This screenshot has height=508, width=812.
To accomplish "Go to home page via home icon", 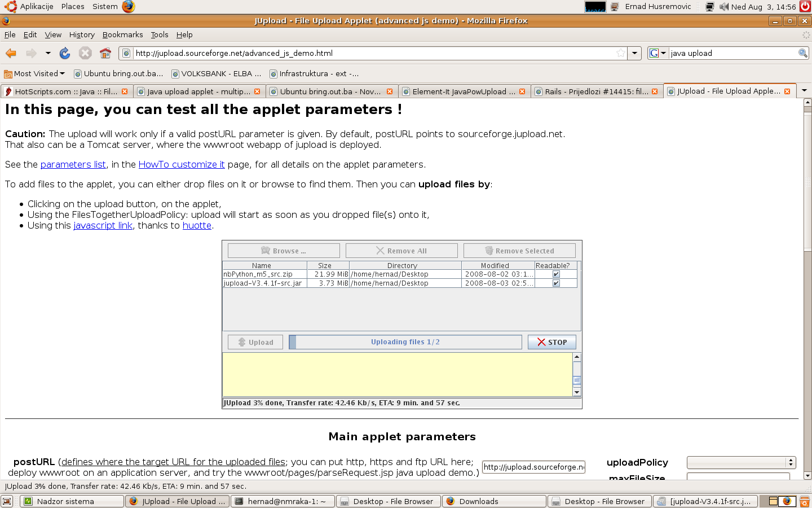I will 105,53.
